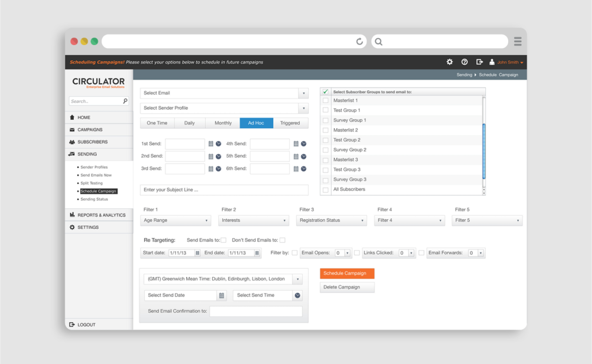Open the help question mark icon

point(464,62)
